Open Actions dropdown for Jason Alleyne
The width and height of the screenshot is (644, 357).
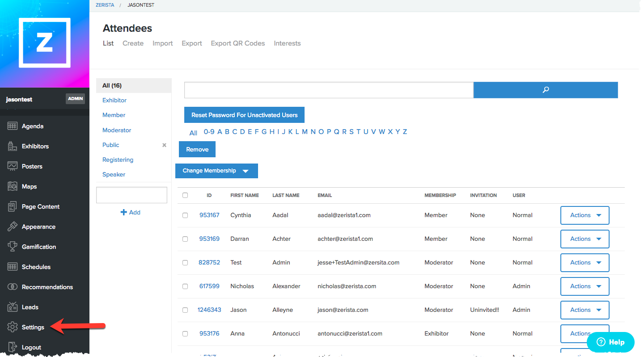coord(585,310)
